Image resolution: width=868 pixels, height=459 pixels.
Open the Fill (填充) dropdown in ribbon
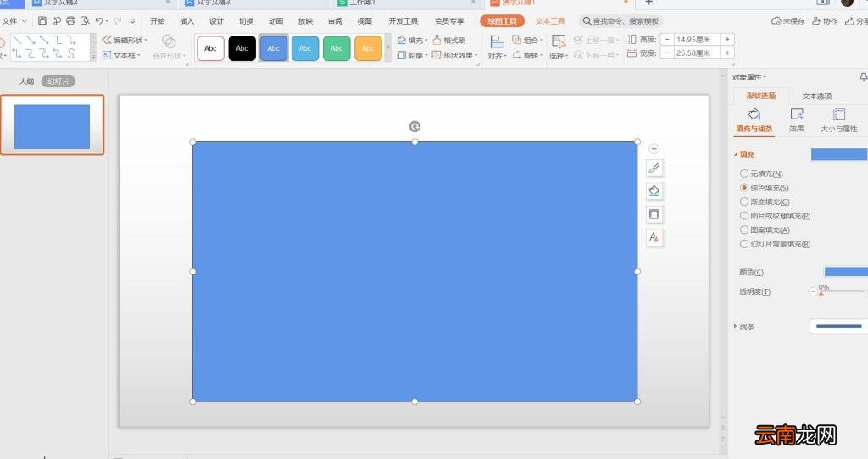pyautogui.click(x=413, y=40)
